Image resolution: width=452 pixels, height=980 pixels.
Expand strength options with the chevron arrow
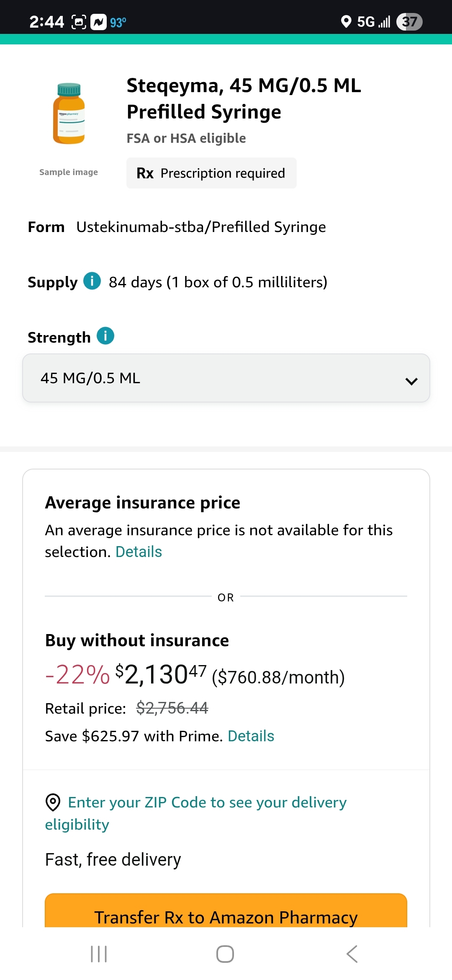[x=411, y=381]
